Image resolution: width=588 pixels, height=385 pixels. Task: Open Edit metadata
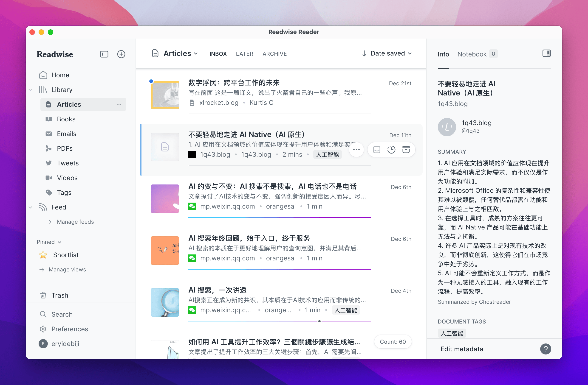pyautogui.click(x=462, y=349)
